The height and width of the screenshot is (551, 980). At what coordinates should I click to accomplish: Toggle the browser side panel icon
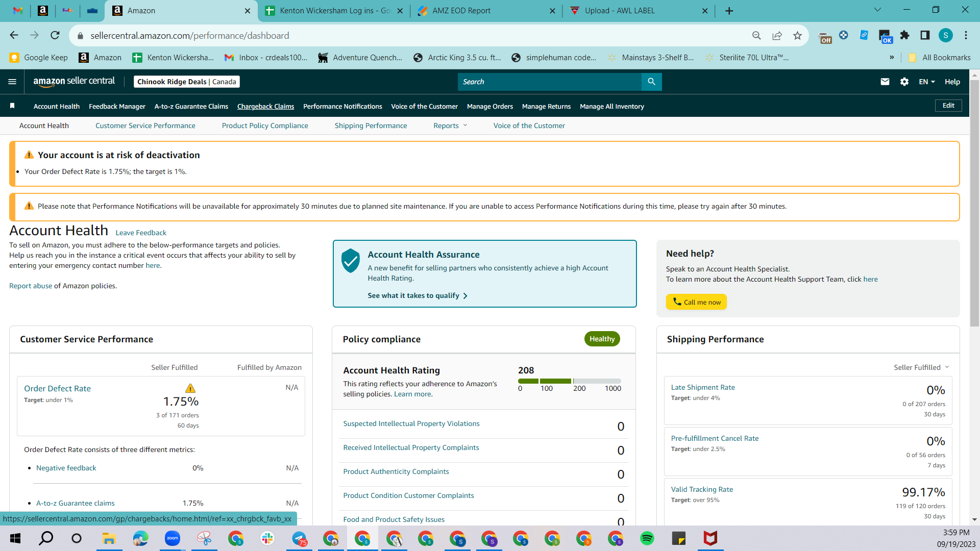point(925,35)
